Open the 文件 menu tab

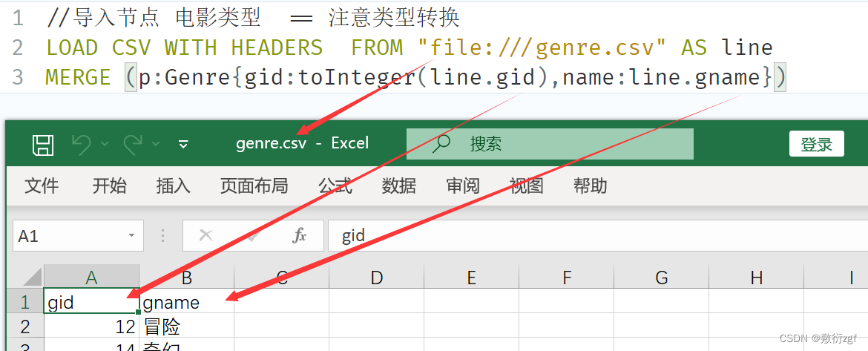coord(42,186)
